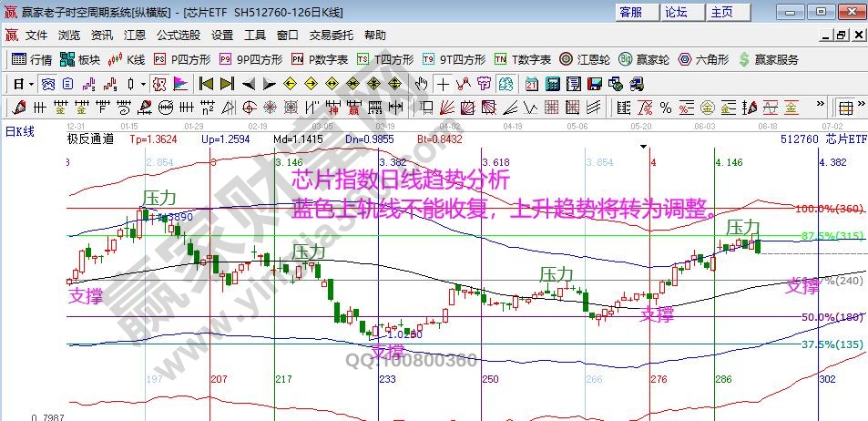Open the 行情 market quotes view

pos(32,59)
